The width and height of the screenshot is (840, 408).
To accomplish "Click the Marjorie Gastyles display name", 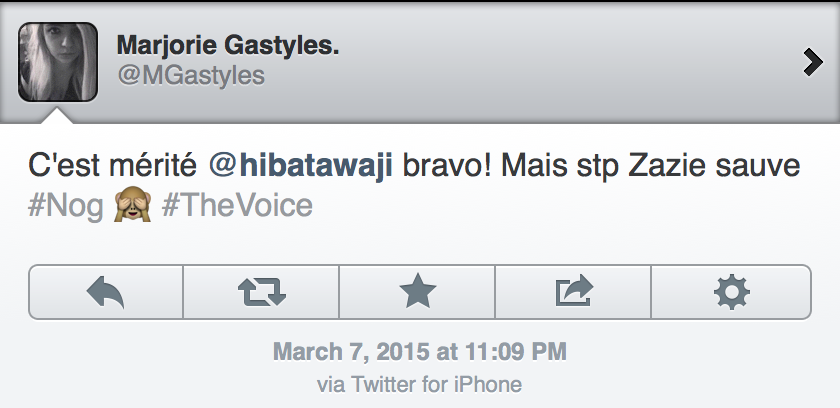I will click(228, 45).
